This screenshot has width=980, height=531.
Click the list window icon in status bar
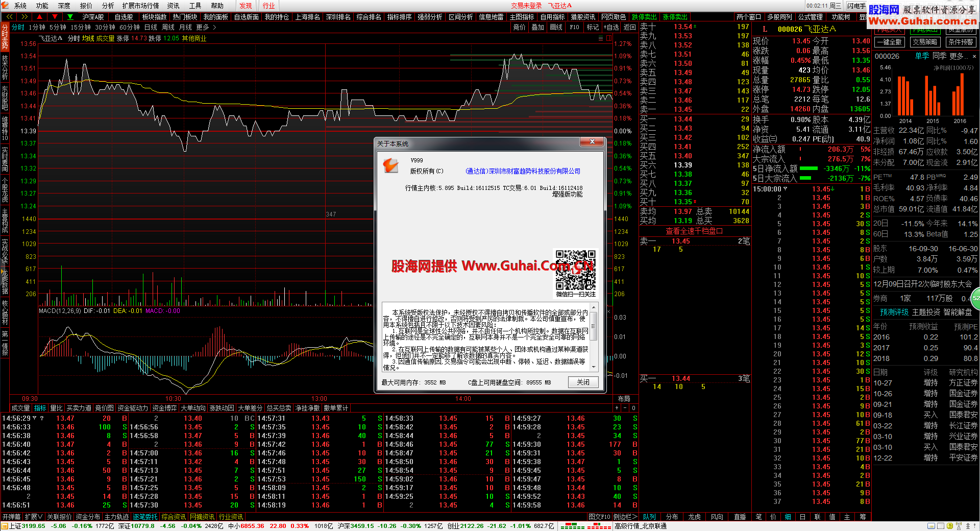(x=941, y=526)
